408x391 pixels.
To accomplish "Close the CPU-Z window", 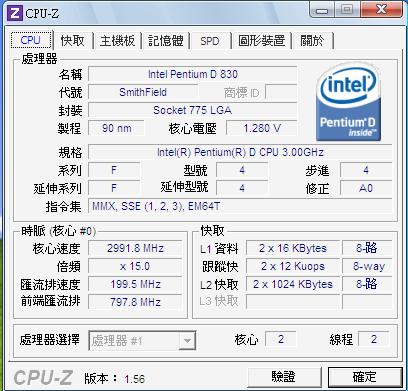I will (381, 10).
